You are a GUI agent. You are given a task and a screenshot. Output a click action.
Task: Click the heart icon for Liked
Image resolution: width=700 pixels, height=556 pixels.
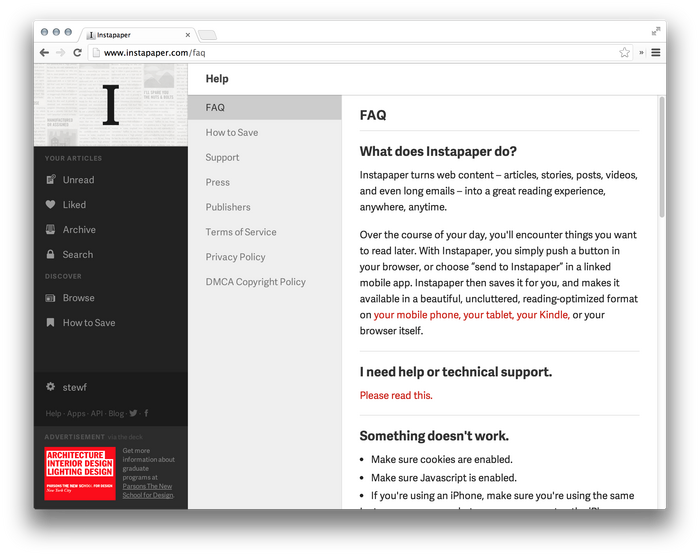[51, 205]
